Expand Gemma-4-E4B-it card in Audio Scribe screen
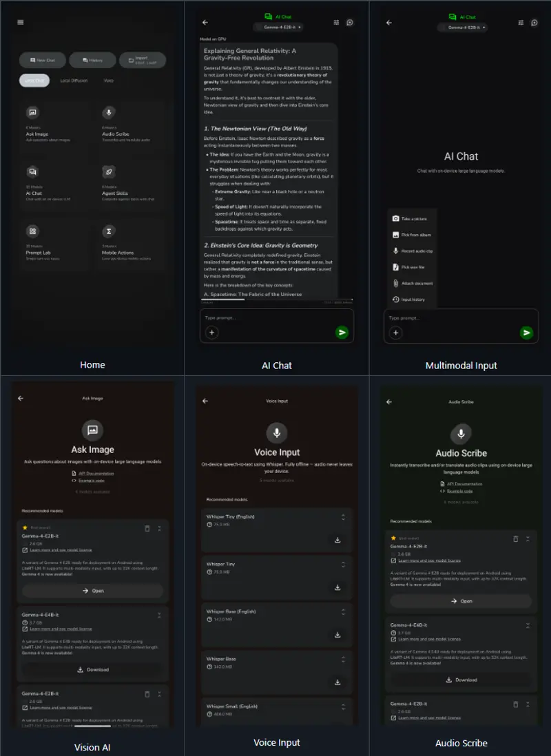 pos(528,625)
